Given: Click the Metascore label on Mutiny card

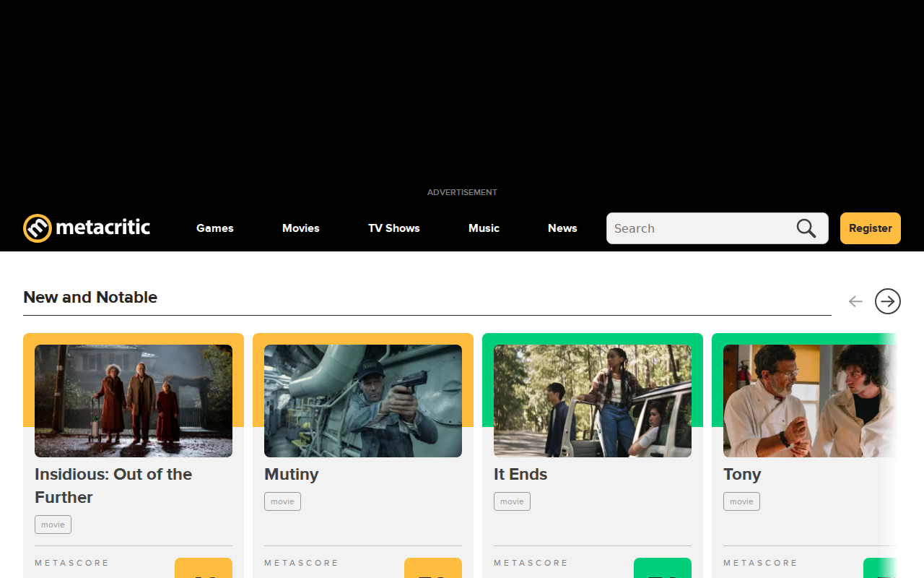Looking at the screenshot, I should click(x=301, y=563).
